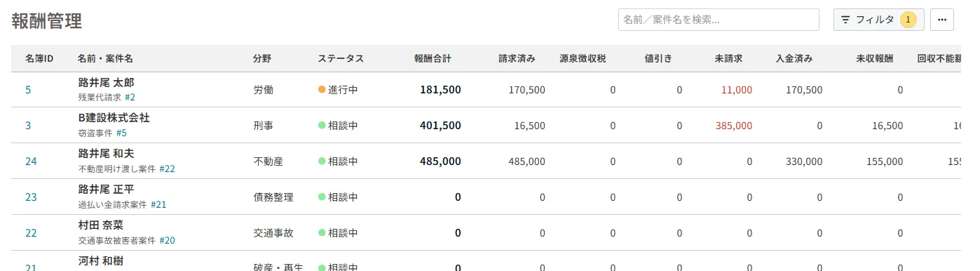Click the 労働 field cell

263,90
